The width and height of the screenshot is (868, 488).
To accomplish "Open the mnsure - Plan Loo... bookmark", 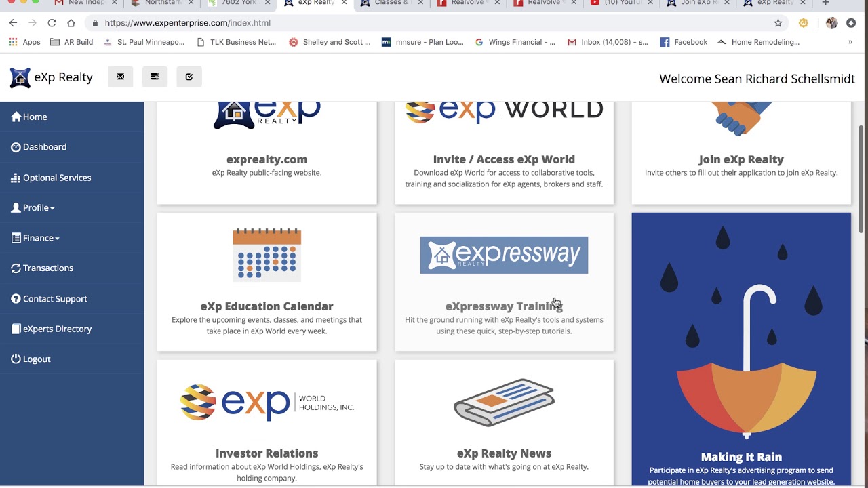I will point(422,42).
